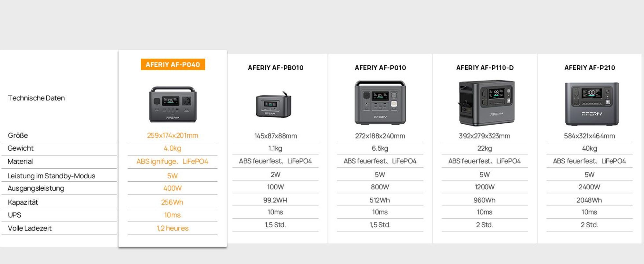Open the AF-P210 power station product image
Image resolution: width=644 pixels, height=264 pixels.
592,104
